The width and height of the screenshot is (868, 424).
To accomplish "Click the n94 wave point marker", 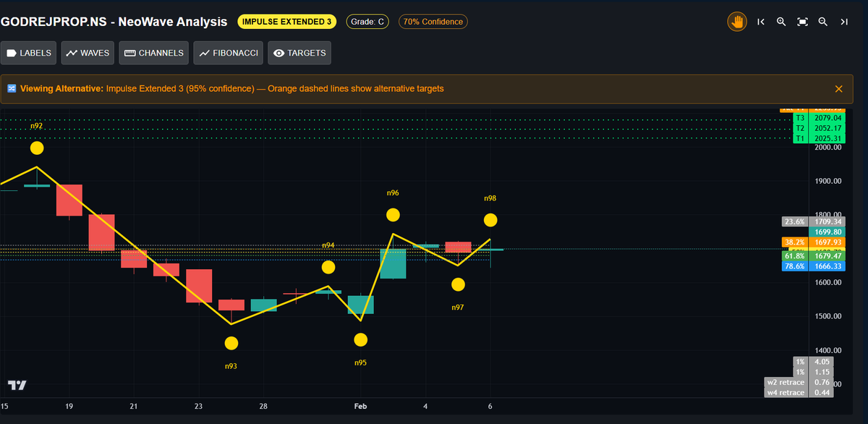I will coord(328,267).
